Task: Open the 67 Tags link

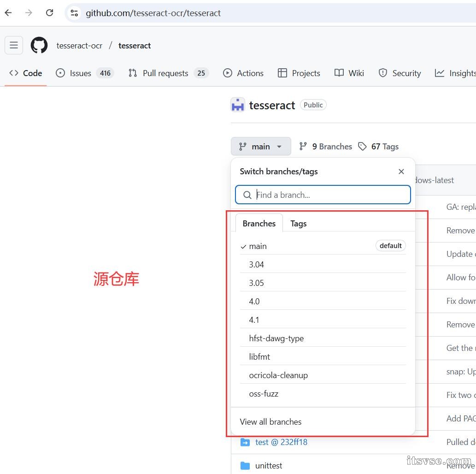Action: [x=378, y=147]
